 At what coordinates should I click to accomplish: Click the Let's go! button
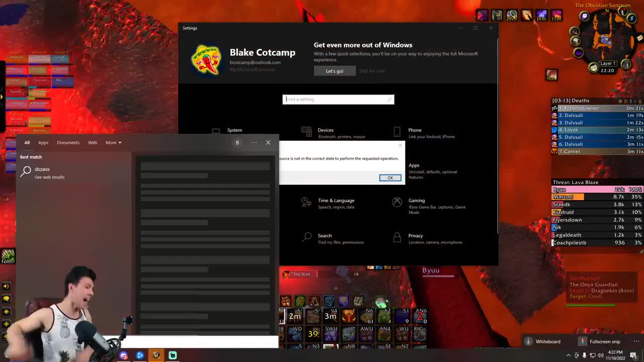[x=334, y=71]
